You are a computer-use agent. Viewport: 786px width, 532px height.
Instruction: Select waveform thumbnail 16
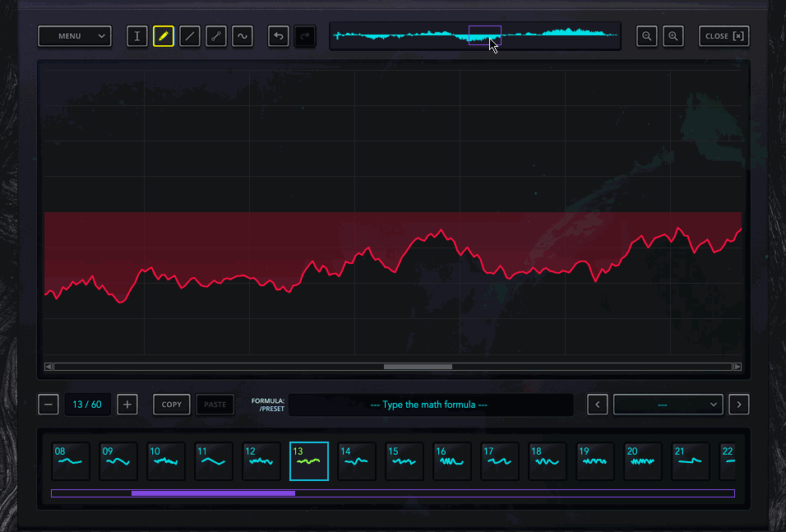451,461
